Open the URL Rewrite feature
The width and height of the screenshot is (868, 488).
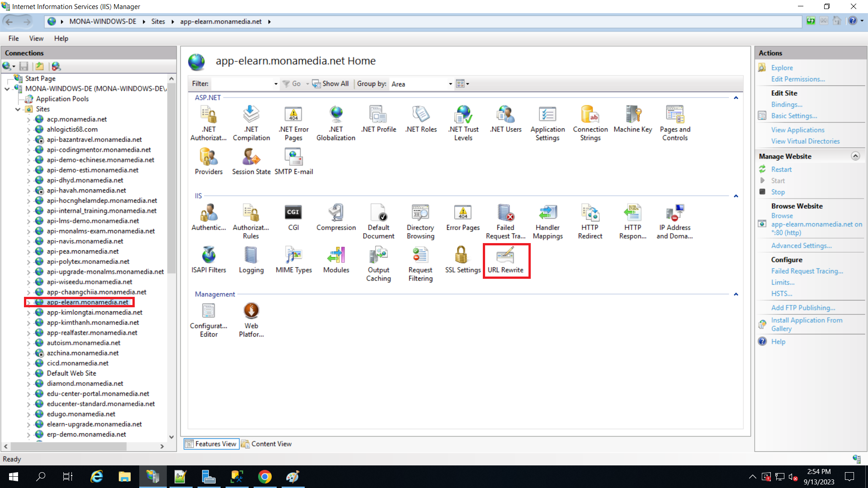[x=505, y=261]
